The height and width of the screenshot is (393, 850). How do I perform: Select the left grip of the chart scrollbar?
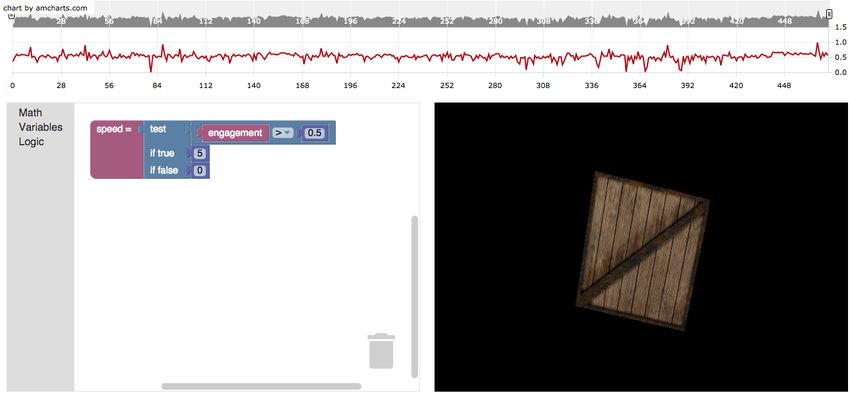pos(11,16)
